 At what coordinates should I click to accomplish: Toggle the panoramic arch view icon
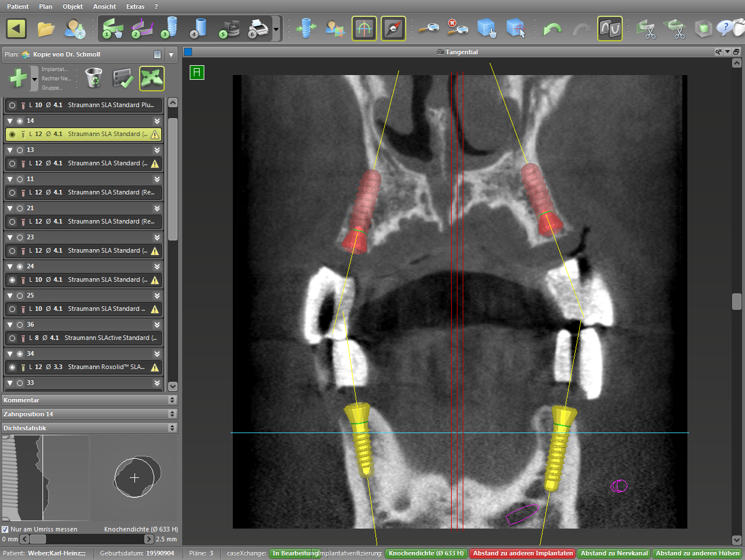[x=364, y=29]
